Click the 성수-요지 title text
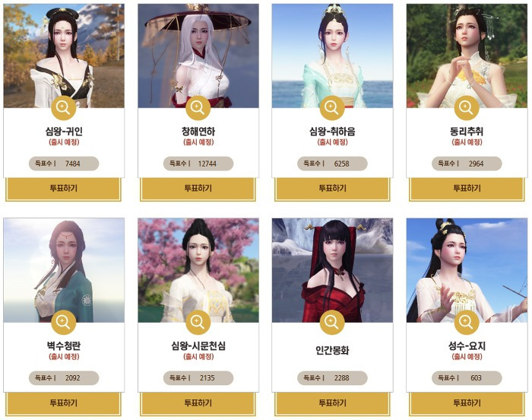532x420 pixels. [467, 346]
